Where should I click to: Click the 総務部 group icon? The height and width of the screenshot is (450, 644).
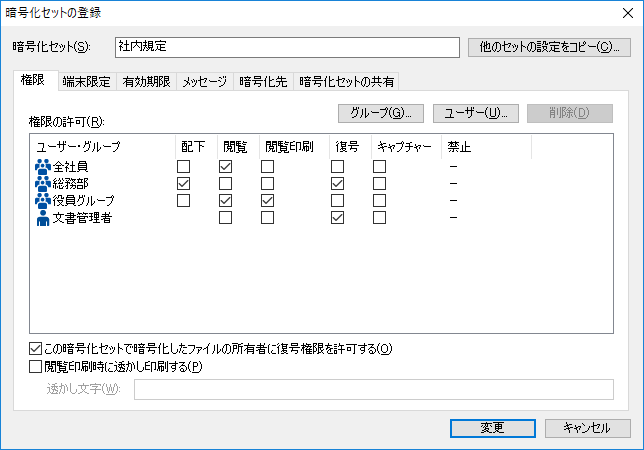tap(43, 184)
